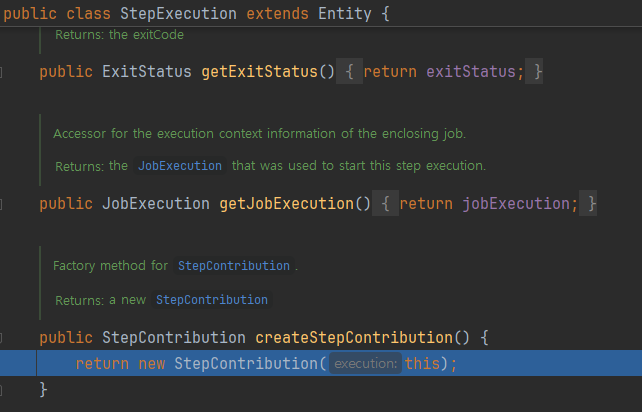The image size is (642, 412).
Task: Expand folded getExitStatus method's opening brace
Action: pyautogui.click(x=349, y=72)
